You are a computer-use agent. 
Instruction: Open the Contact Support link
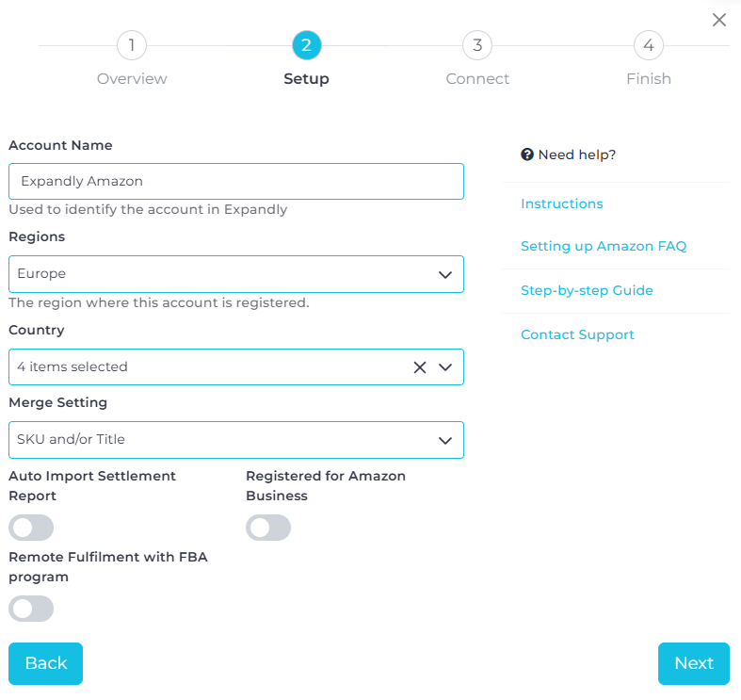pos(577,335)
